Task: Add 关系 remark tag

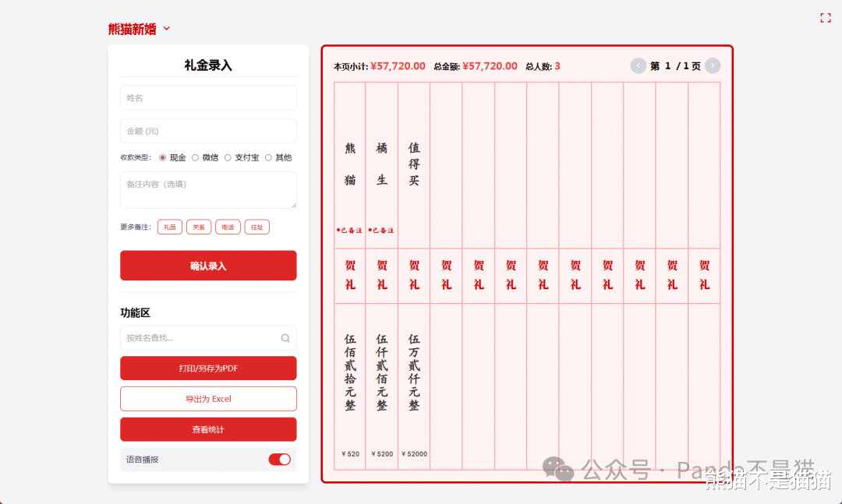Action: point(199,227)
